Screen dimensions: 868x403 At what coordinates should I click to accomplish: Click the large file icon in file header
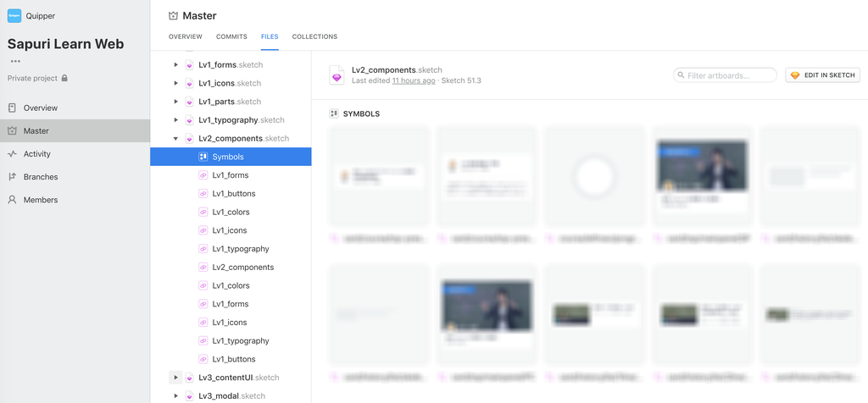coord(337,75)
